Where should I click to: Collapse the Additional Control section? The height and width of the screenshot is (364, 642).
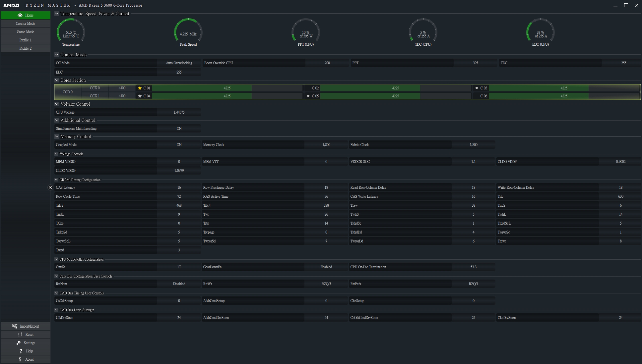pos(57,120)
